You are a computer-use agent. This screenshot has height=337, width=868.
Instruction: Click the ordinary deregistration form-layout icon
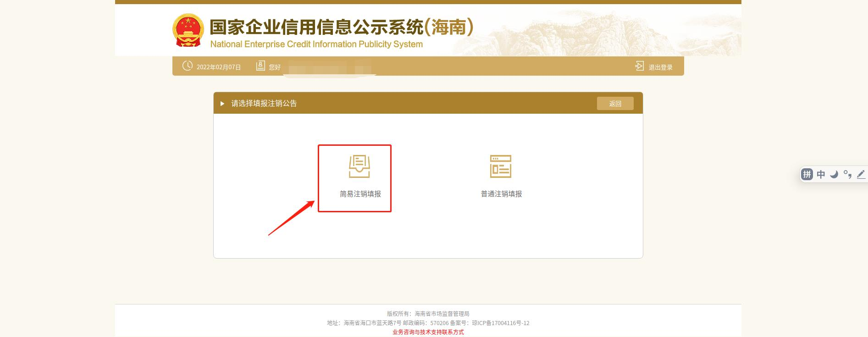(501, 166)
